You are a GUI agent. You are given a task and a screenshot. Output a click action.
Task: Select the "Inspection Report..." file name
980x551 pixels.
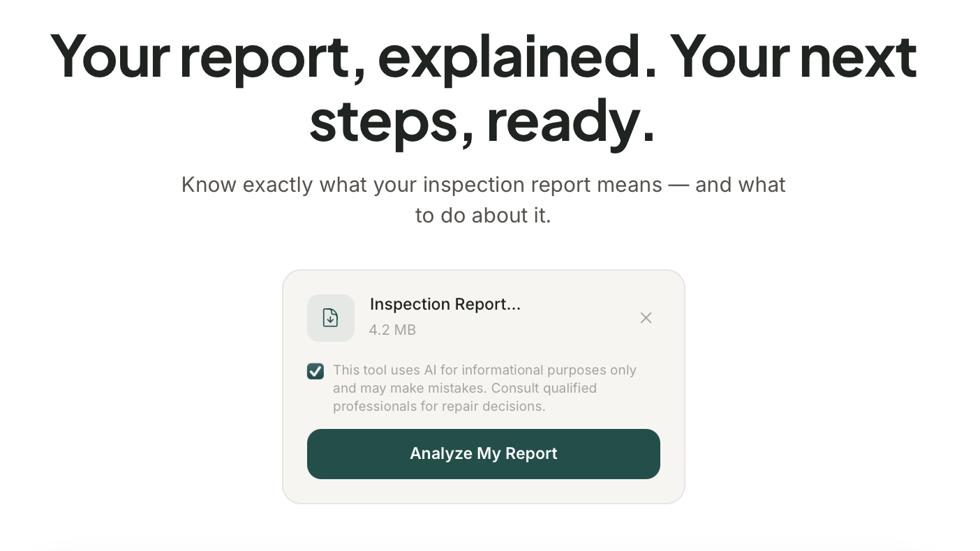coord(445,304)
